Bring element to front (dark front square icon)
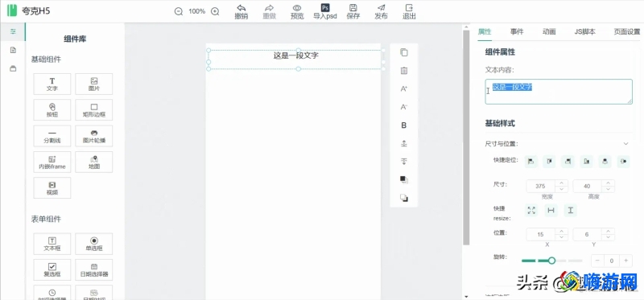 coord(404,179)
